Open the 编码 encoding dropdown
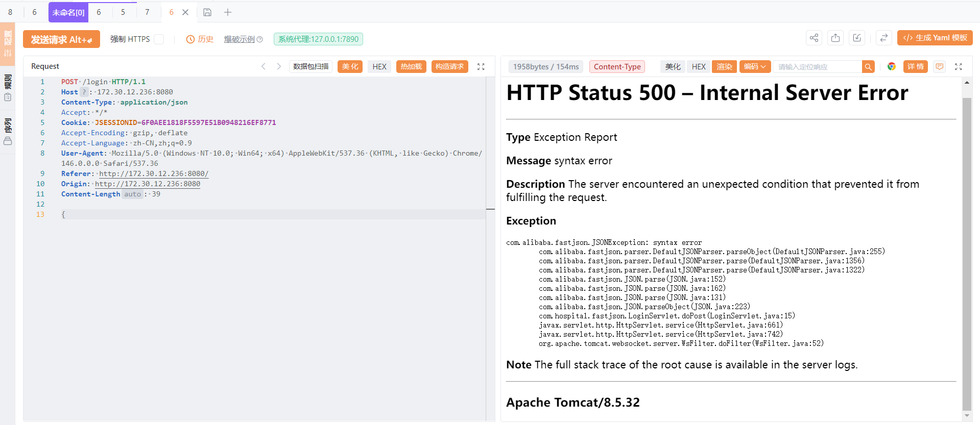 (755, 67)
